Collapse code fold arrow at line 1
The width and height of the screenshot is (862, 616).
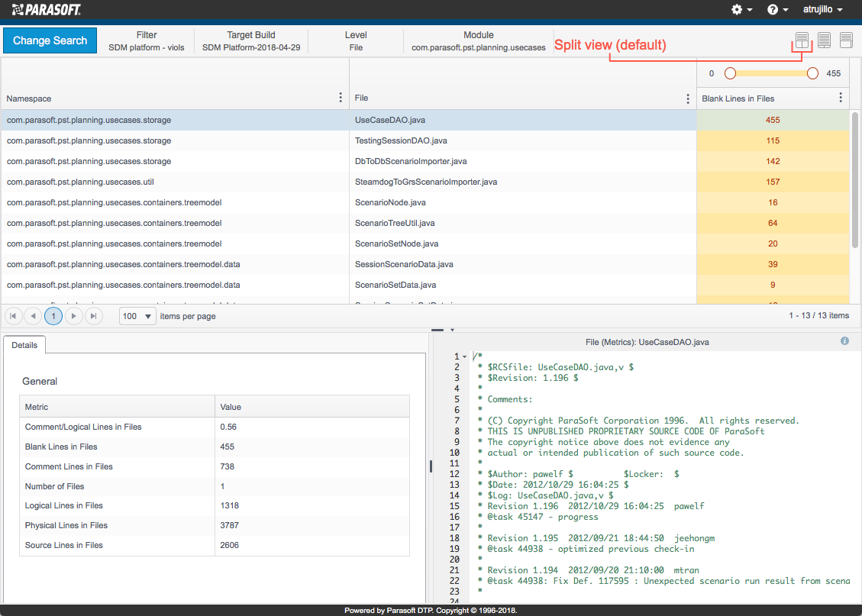click(x=464, y=356)
